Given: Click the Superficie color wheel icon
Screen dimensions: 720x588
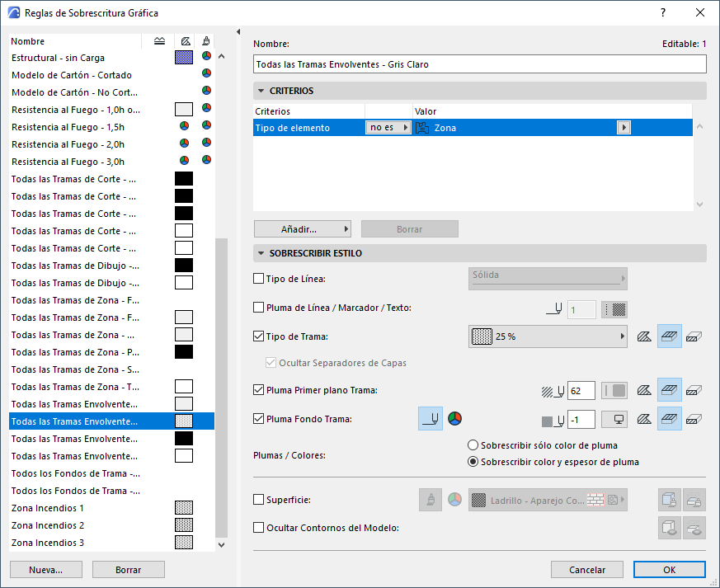Looking at the screenshot, I should point(454,500).
